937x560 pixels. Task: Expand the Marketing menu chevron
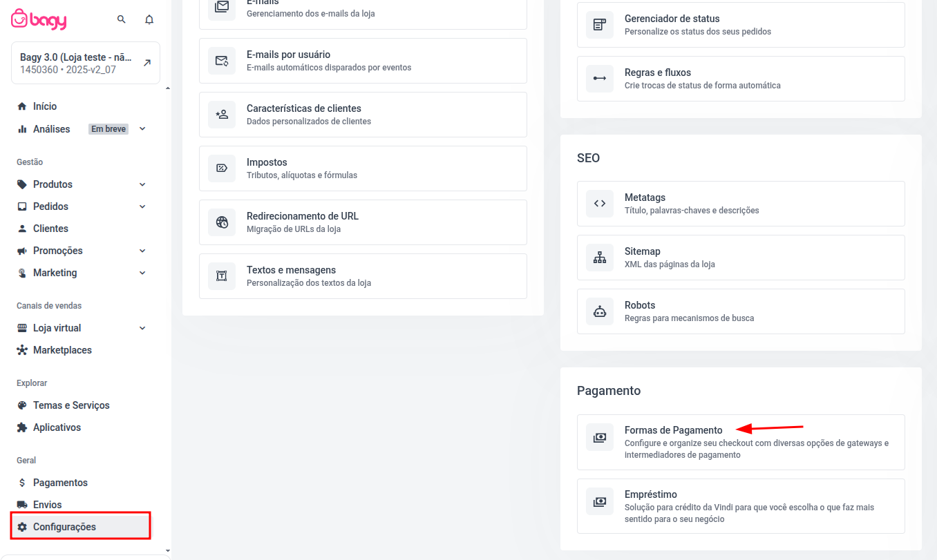pos(142,273)
